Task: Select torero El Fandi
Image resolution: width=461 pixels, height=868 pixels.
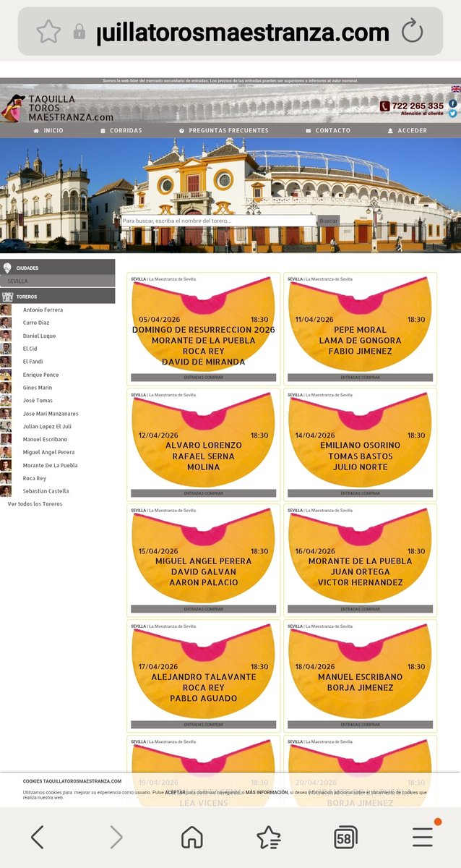Action: click(33, 362)
